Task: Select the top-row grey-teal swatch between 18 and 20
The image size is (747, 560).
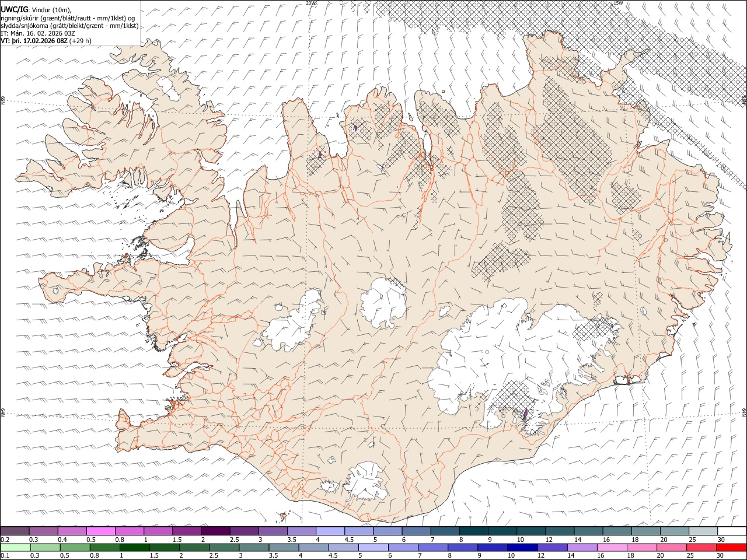Action: coord(645,531)
